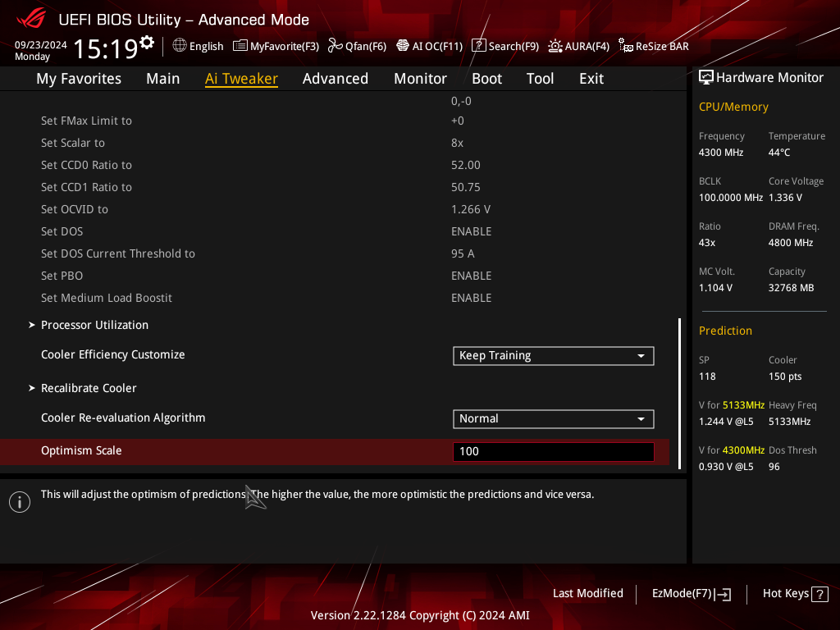The width and height of the screenshot is (840, 630).
Task: Switch to the Boot tab
Action: (x=487, y=79)
